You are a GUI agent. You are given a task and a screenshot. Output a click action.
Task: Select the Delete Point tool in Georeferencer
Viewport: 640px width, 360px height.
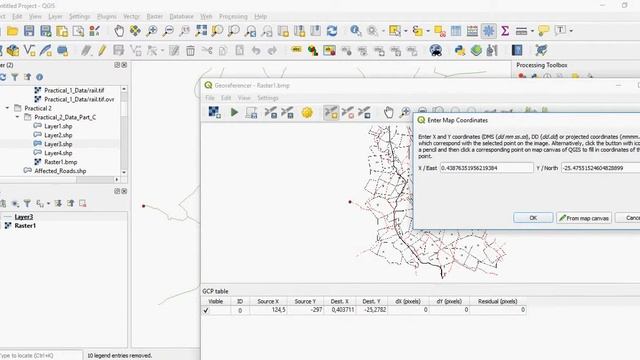pos(348,112)
